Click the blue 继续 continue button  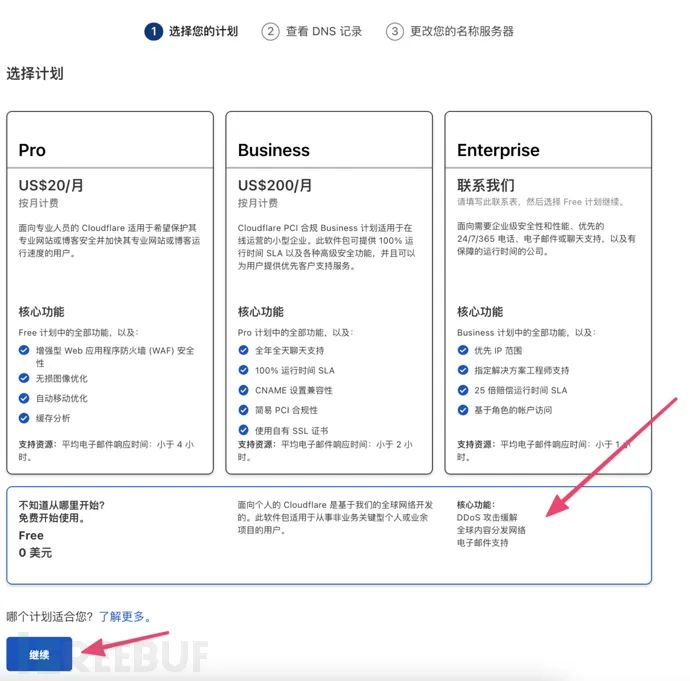[39, 654]
